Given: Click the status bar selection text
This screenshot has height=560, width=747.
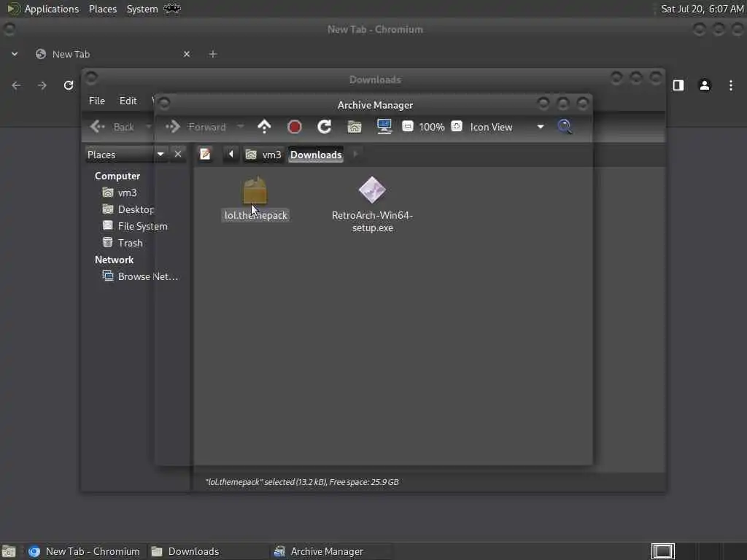Looking at the screenshot, I should 302,482.
